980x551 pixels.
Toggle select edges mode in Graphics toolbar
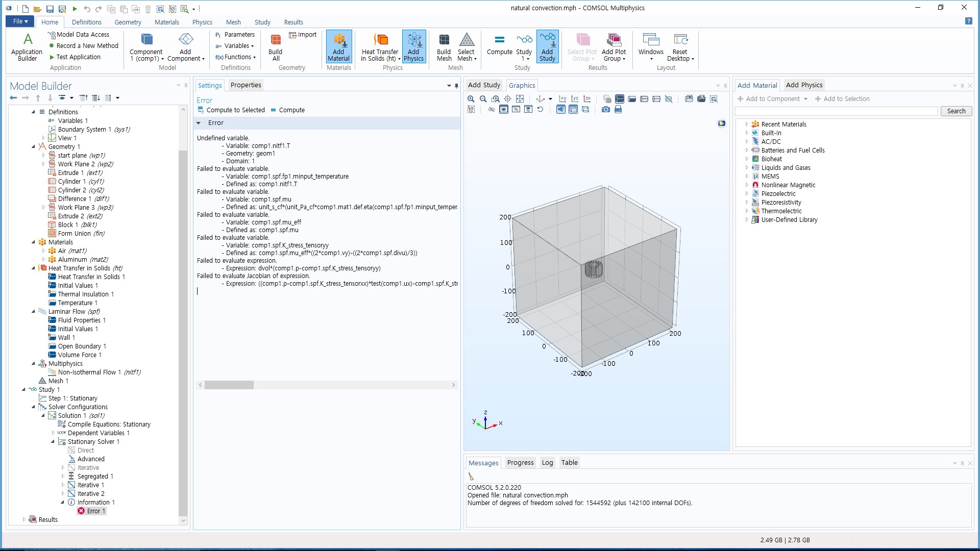coord(644,99)
